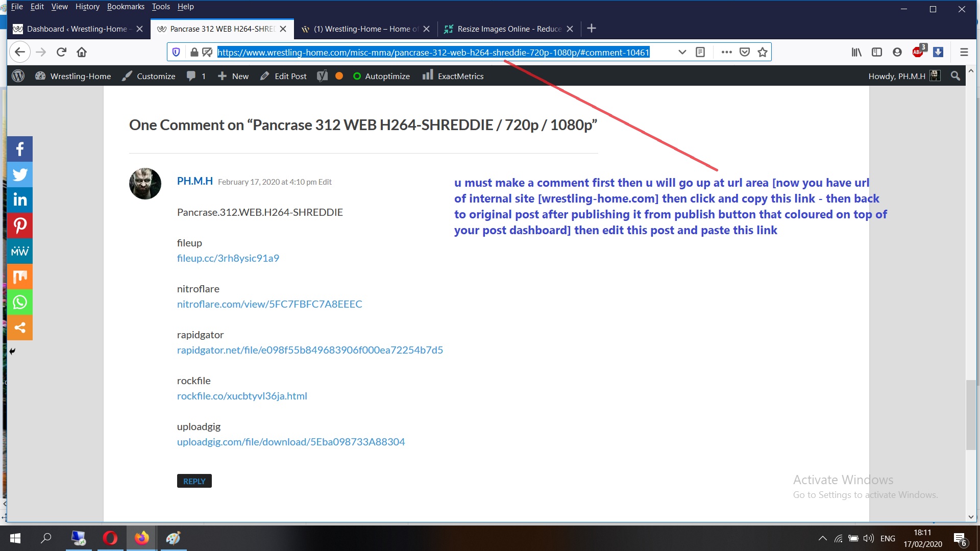
Task: View pending comments bubble in admin bar
Action: [196, 76]
